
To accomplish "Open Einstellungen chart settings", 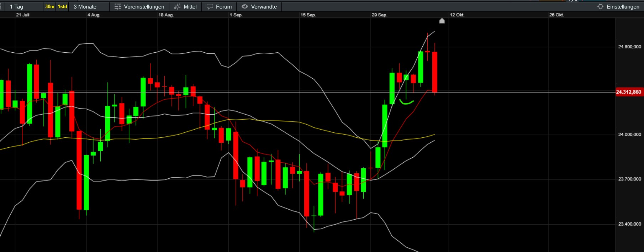I will (623, 6).
